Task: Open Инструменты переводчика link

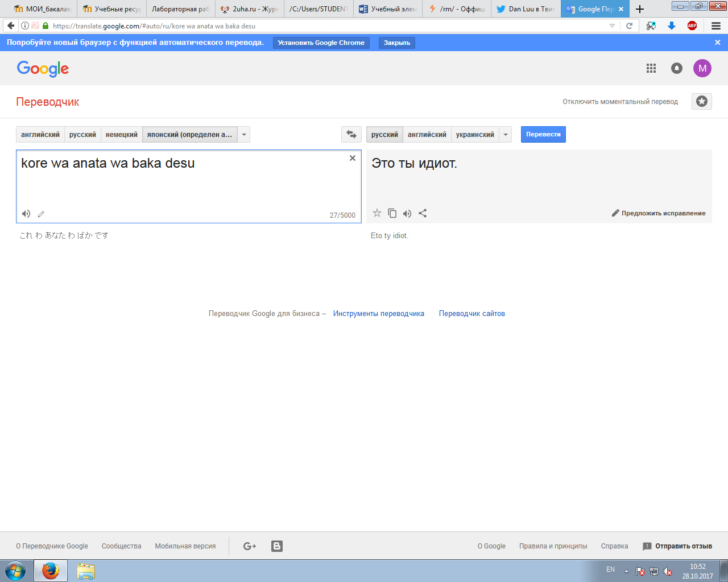Action: (x=379, y=314)
